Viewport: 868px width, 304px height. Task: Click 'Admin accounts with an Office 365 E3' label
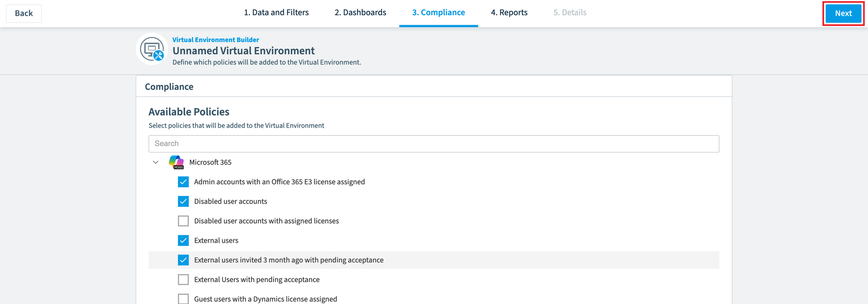279,182
